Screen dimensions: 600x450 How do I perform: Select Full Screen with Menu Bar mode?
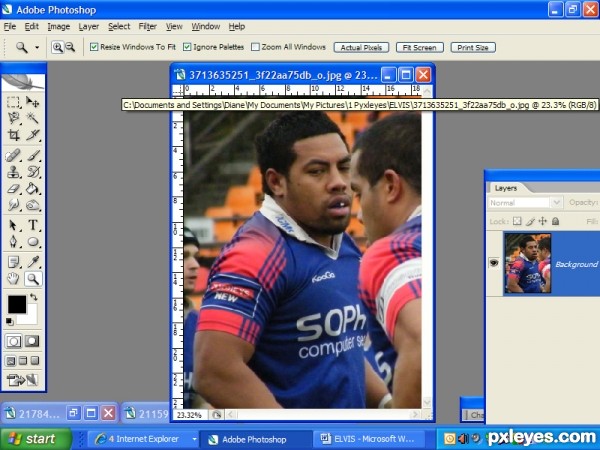click(23, 361)
